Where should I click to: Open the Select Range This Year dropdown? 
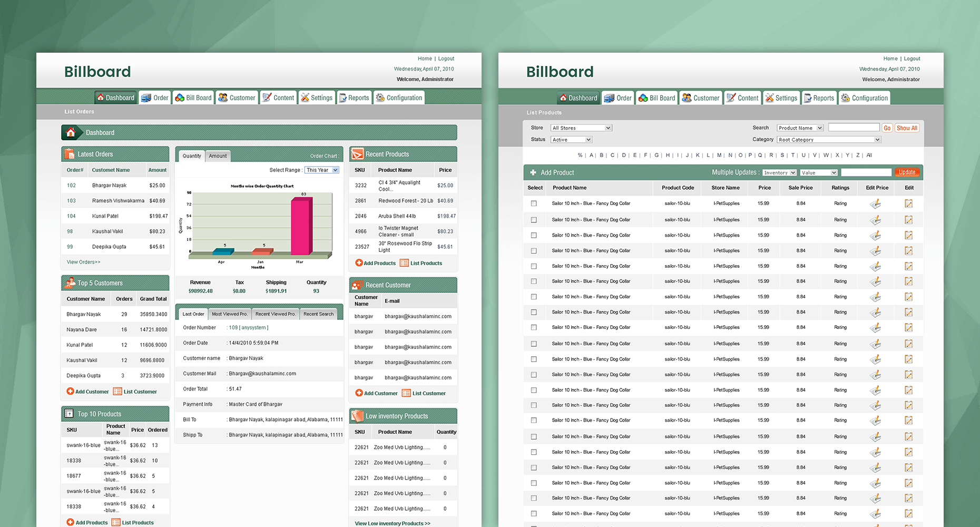tap(322, 170)
